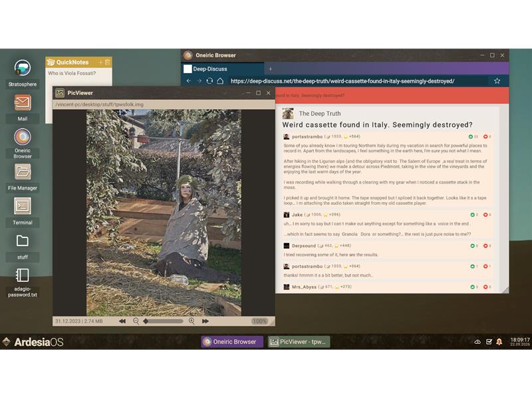
Task: Open ArdesiaOS start menu
Action: click(x=33, y=342)
